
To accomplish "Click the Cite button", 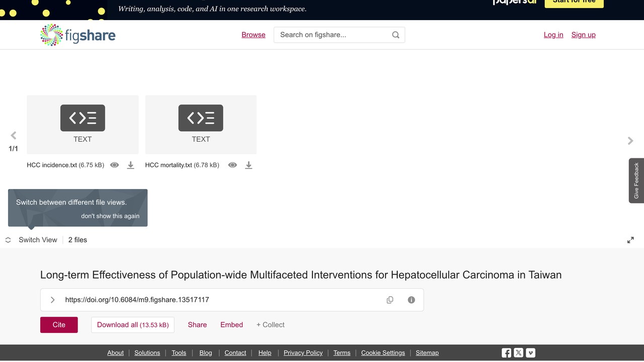I will pyautogui.click(x=59, y=325).
